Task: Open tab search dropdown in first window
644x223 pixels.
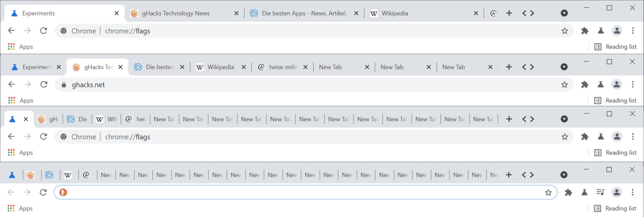Action: pos(564,13)
